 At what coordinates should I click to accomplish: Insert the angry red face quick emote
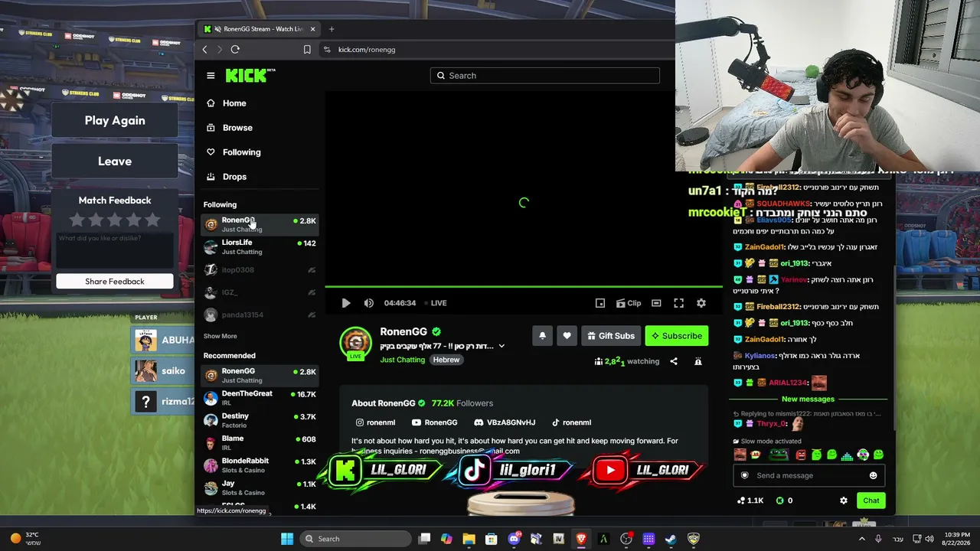[x=801, y=455]
